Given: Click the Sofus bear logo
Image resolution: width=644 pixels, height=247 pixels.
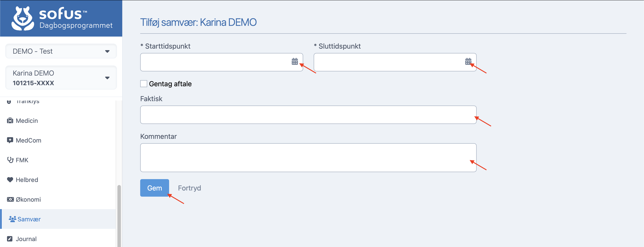Looking at the screenshot, I should 23,19.
